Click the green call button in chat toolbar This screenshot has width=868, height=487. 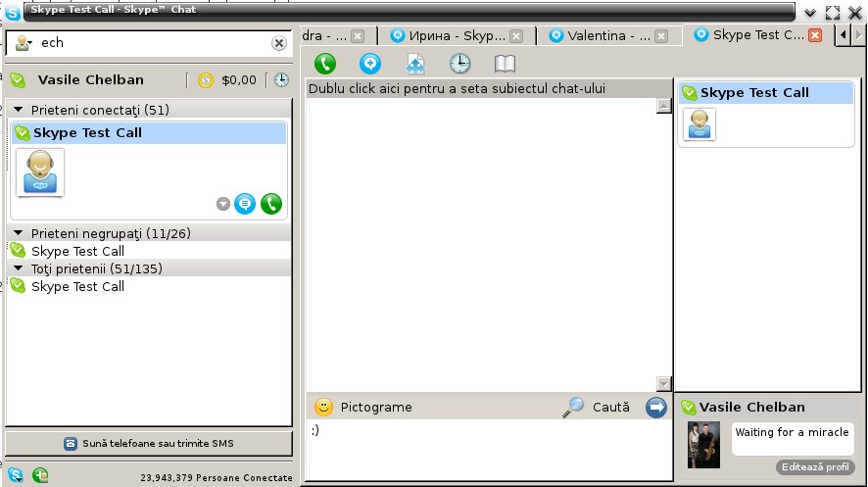[325, 63]
